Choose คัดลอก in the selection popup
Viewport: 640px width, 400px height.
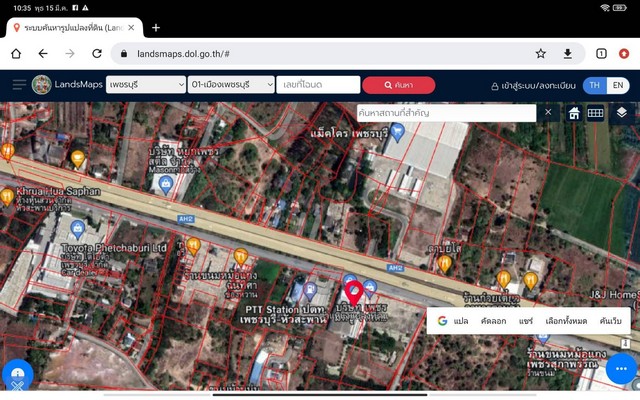tap(493, 321)
